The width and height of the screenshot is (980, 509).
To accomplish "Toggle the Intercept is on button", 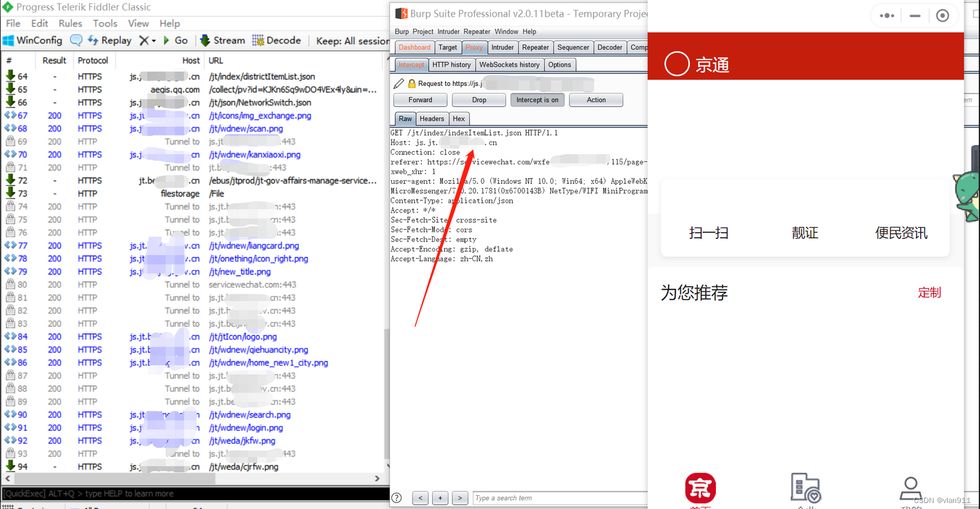I will 537,100.
